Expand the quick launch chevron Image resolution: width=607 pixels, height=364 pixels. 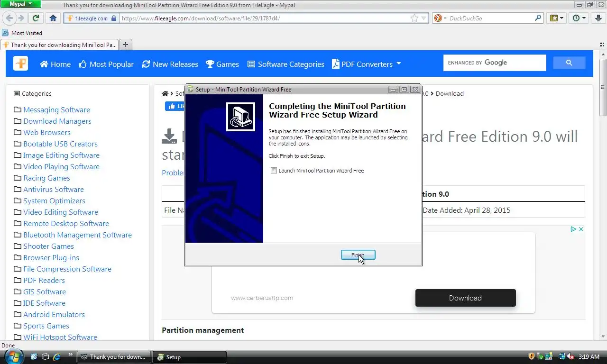(x=71, y=355)
